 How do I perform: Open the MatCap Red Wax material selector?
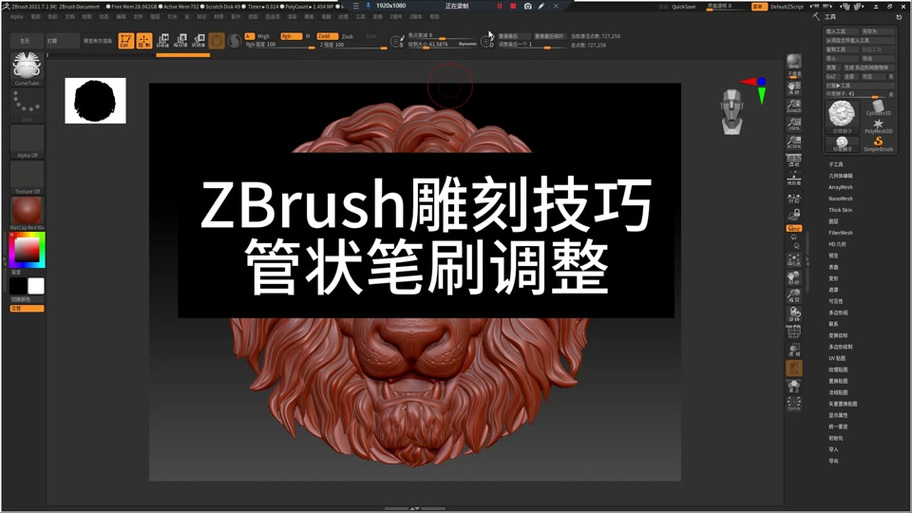click(x=27, y=213)
